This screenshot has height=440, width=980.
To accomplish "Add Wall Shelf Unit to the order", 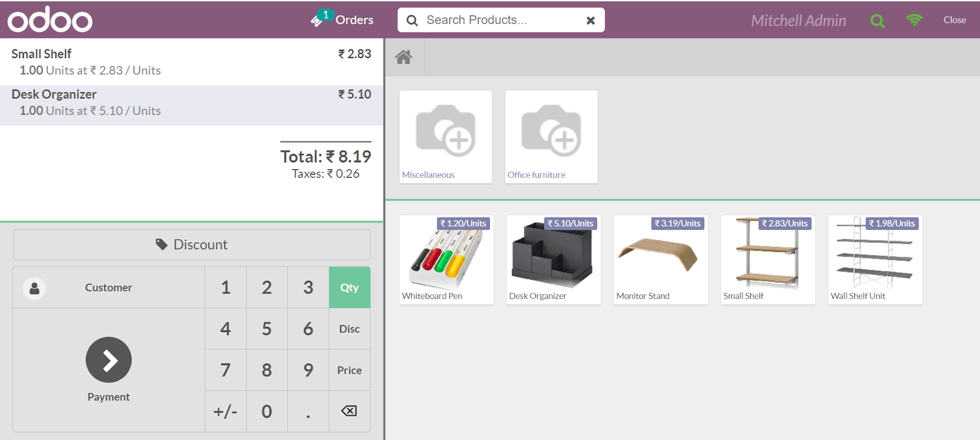I will tap(875, 260).
